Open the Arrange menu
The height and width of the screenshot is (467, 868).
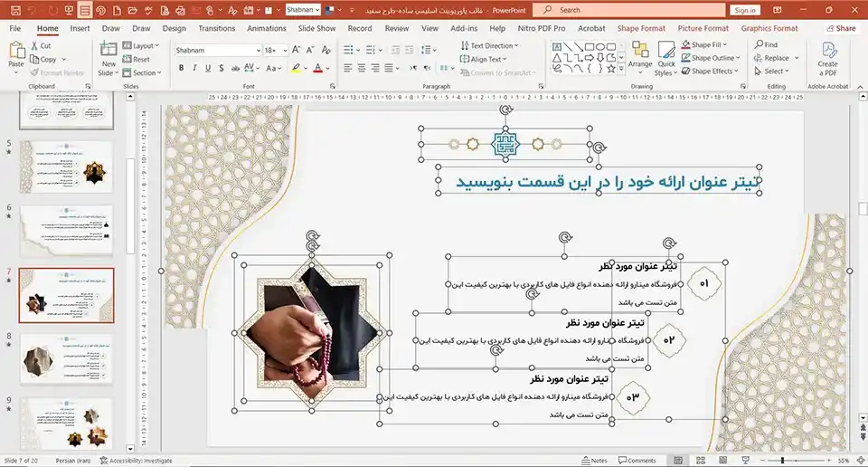(640, 58)
